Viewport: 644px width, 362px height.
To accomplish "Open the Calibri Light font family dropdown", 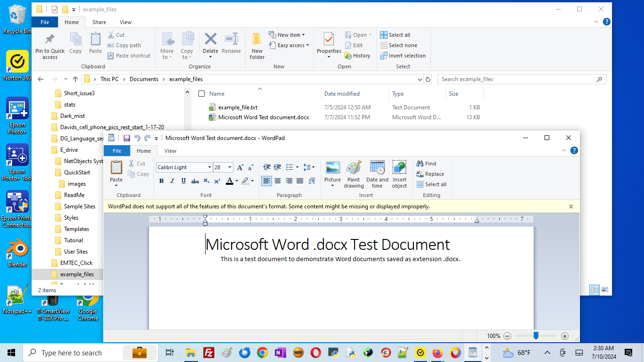I will pos(209,167).
